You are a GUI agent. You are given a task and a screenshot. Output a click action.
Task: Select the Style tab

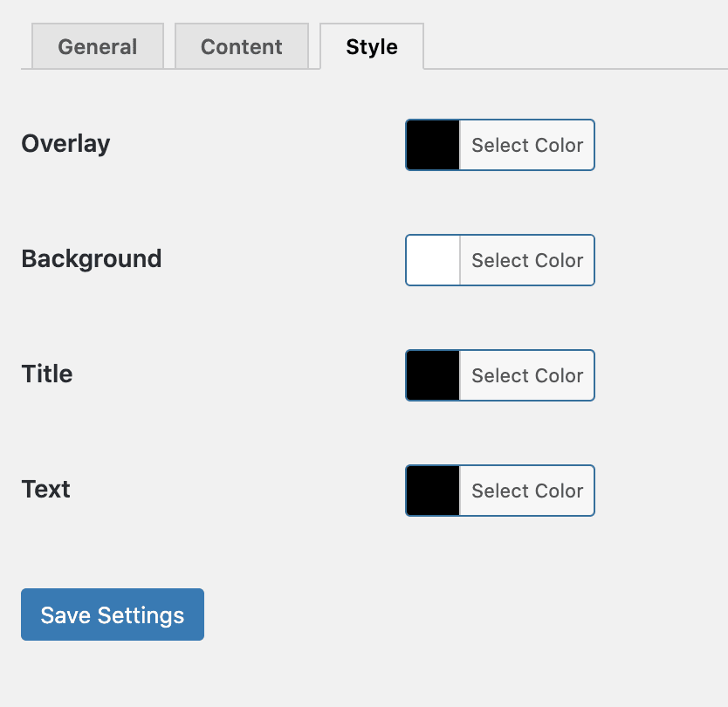tap(372, 46)
